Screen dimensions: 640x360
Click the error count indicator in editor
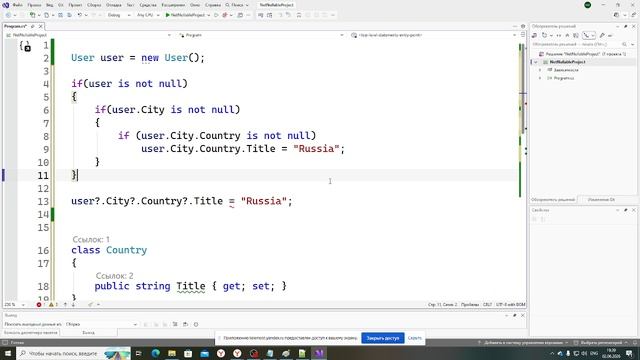coord(40,304)
